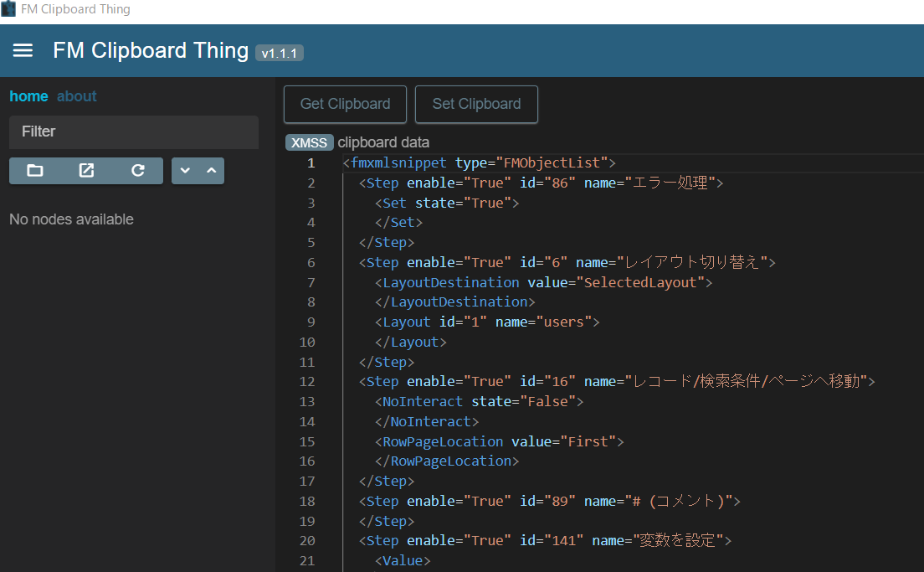Image resolution: width=924 pixels, height=572 pixels.
Task: Click the Filter input field
Action: coord(134,131)
